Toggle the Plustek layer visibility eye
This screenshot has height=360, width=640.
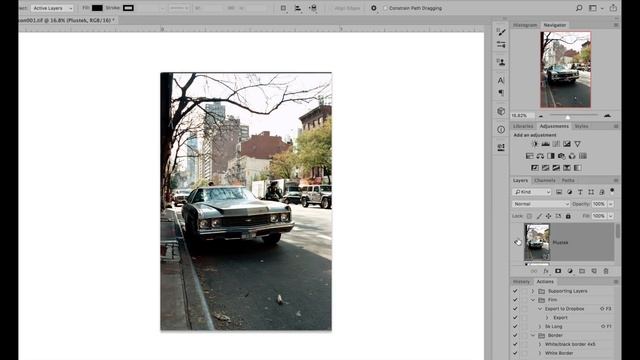coord(518,242)
